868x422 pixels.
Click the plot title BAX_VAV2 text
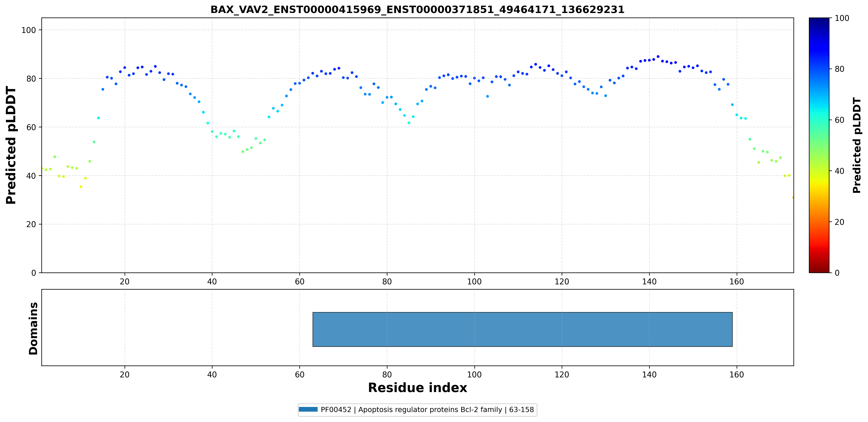point(418,9)
